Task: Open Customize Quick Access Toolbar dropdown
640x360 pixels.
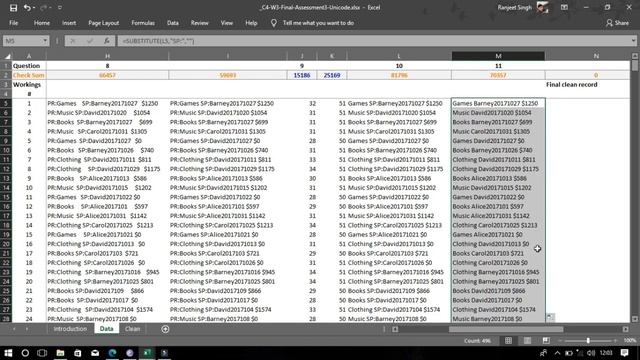Action: [60, 8]
